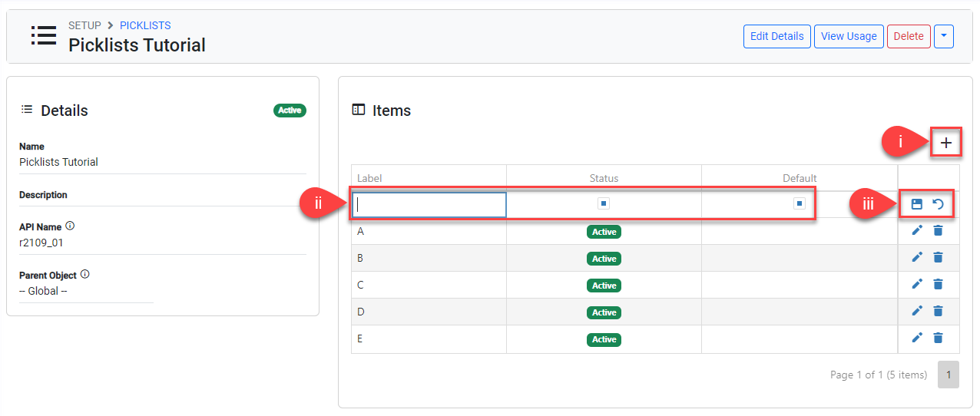The image size is (980, 416).
Task: Toggle the Default checkbox in new row
Action: click(x=800, y=204)
